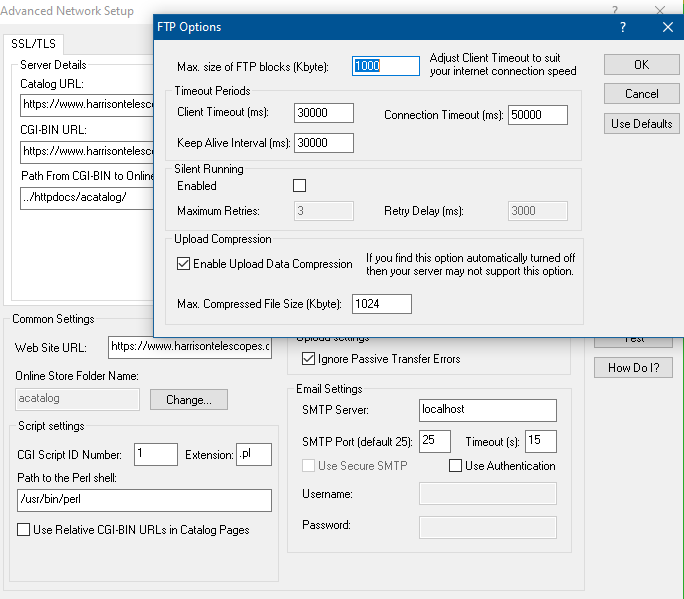Toggle Ignore Passive Transfer Errors checkbox
This screenshot has width=684, height=599.
pos(309,359)
